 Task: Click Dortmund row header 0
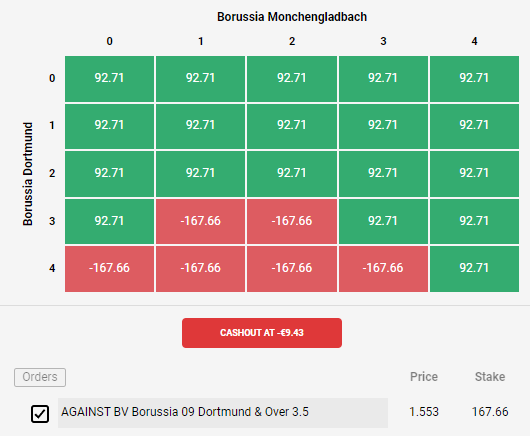pyautogui.click(x=52, y=78)
